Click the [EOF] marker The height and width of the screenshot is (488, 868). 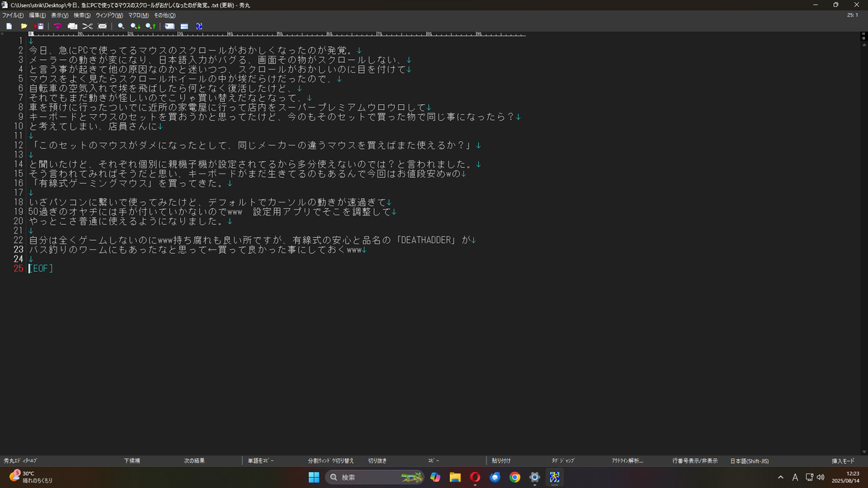41,268
